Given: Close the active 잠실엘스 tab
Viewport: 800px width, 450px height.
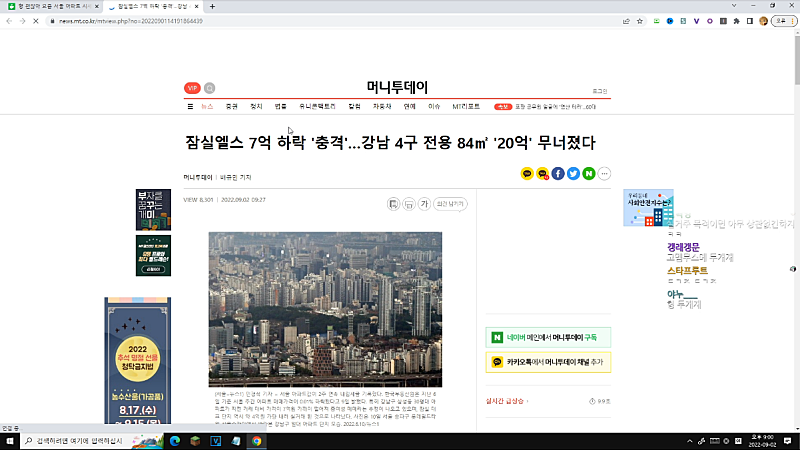Looking at the screenshot, I should [196, 7].
